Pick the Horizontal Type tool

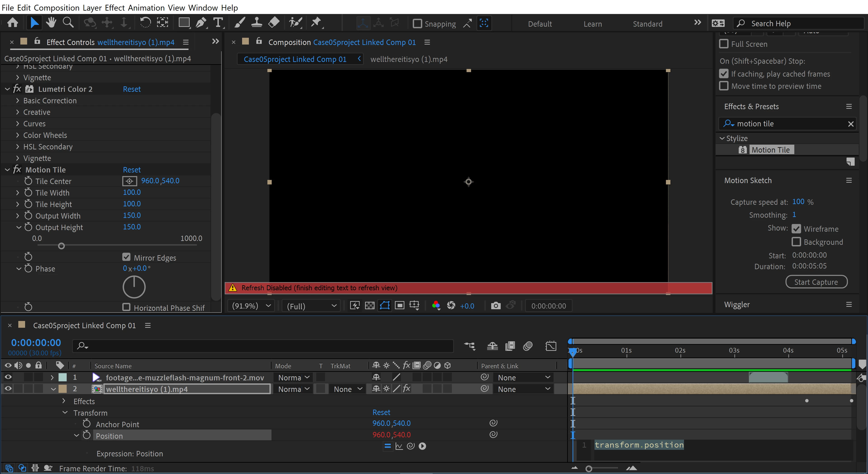pyautogui.click(x=218, y=23)
